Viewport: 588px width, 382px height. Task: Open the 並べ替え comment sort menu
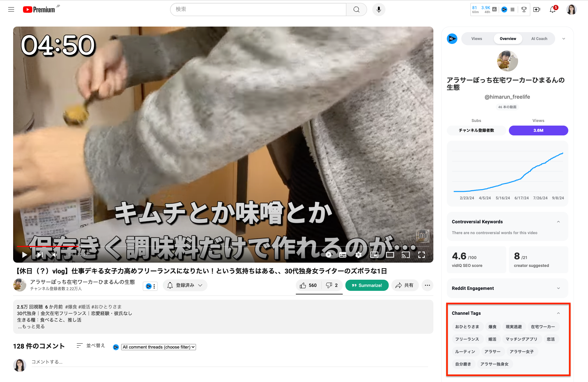[x=91, y=346]
